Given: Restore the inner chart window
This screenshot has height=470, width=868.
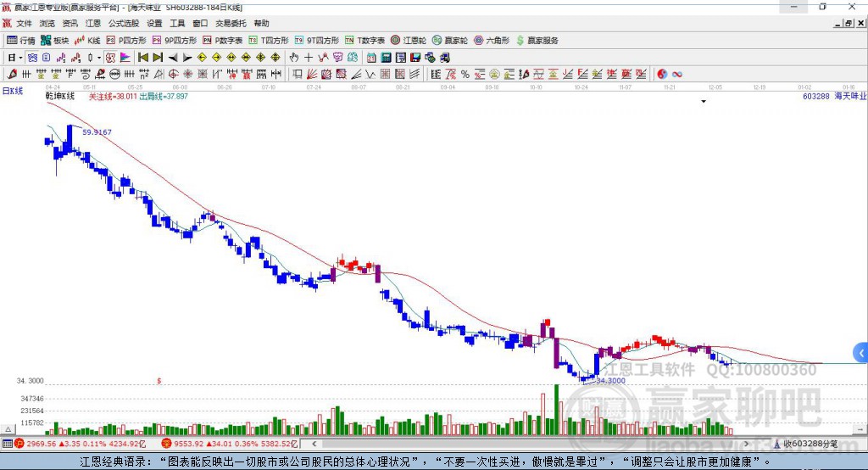Looking at the screenshot, I should (x=849, y=23).
